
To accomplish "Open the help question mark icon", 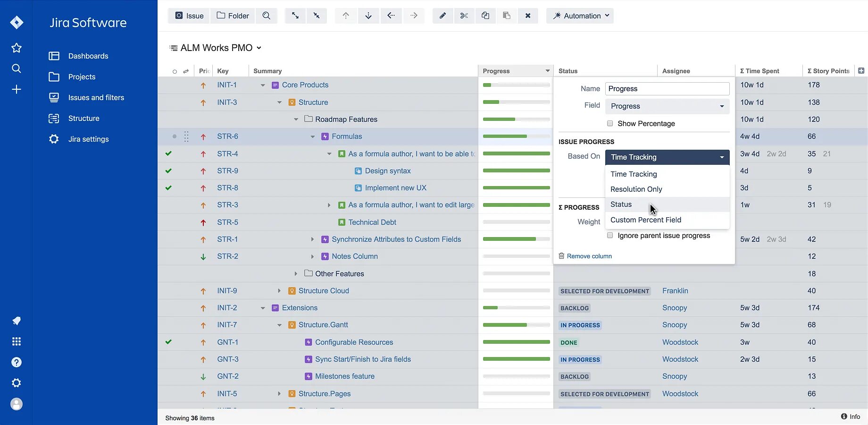I will tap(17, 362).
